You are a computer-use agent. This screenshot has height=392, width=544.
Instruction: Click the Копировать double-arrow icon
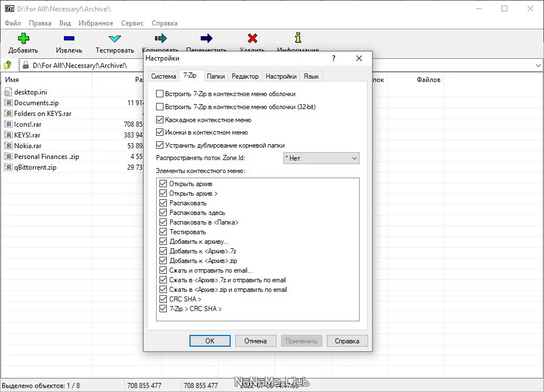pos(161,38)
